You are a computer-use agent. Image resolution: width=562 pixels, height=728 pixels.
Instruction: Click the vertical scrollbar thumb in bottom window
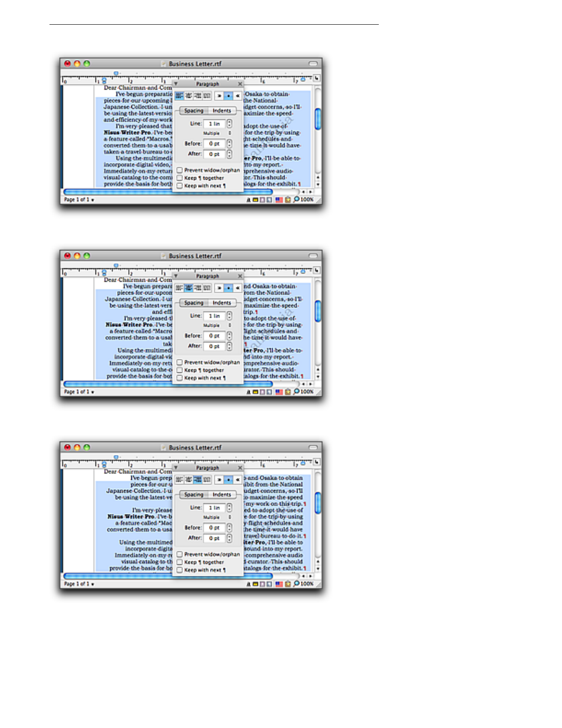pyautogui.click(x=318, y=503)
